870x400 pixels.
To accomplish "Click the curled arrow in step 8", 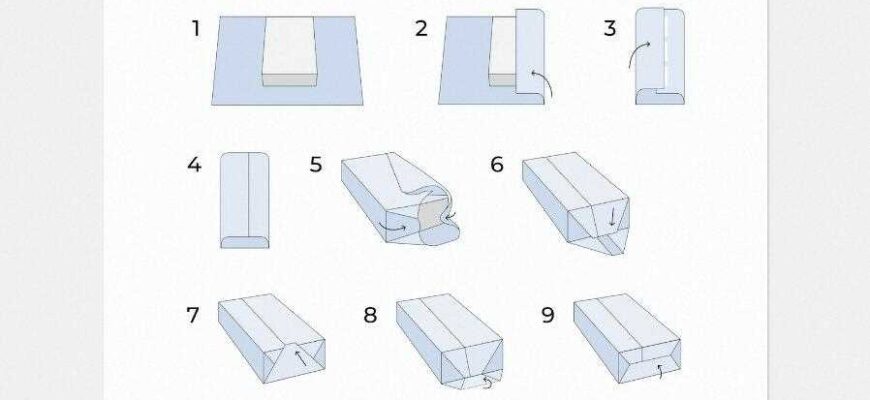I will click(x=486, y=382).
